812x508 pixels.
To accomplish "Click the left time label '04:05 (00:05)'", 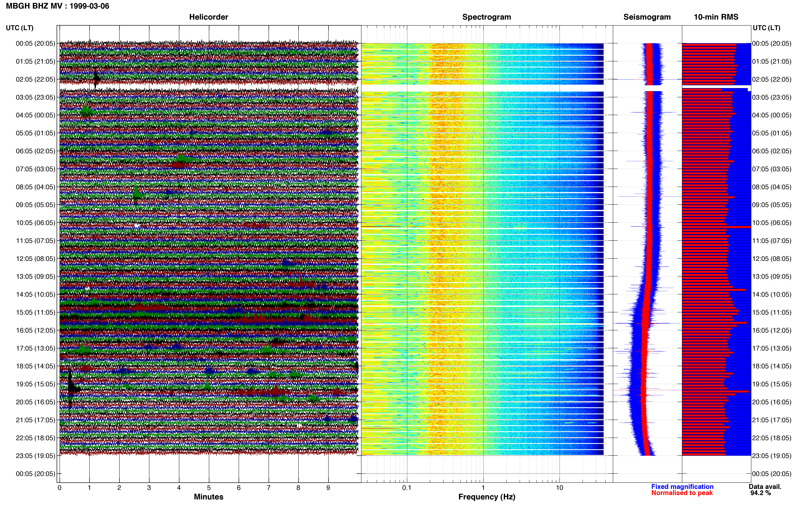I will (35, 115).
